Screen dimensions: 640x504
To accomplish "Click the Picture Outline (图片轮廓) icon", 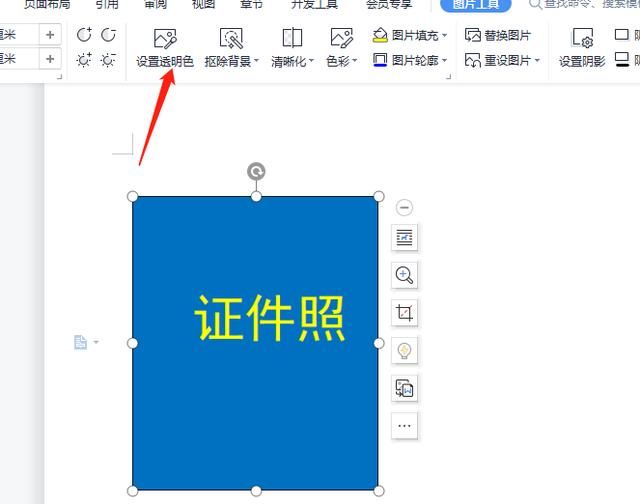I will (x=380, y=60).
